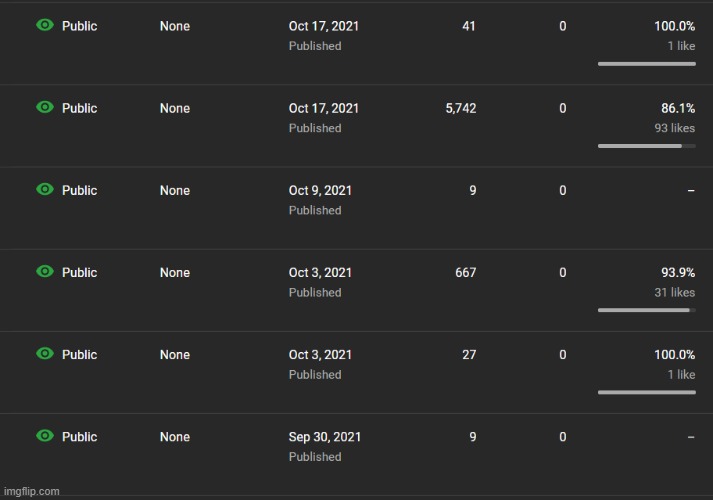
Task: Click the 93 likes text
Action: (674, 128)
